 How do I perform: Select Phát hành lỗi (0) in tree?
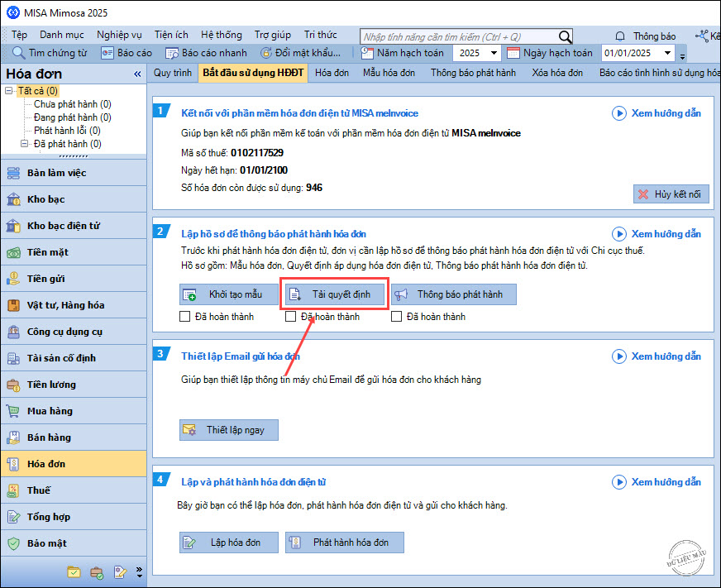pyautogui.click(x=67, y=131)
